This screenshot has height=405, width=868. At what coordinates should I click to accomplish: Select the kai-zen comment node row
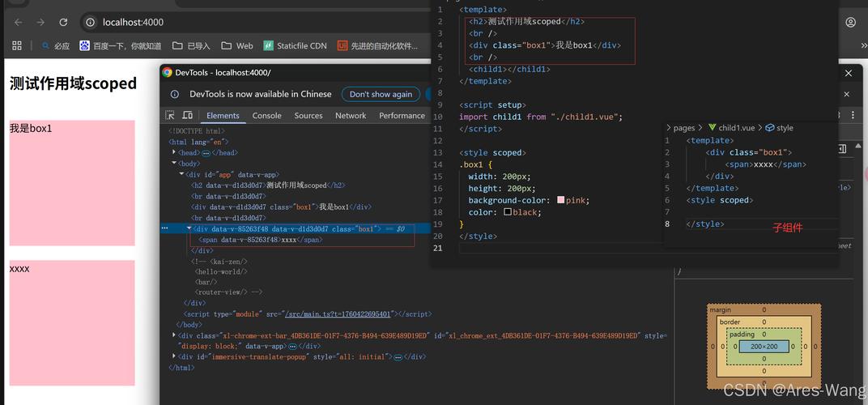pyautogui.click(x=219, y=261)
